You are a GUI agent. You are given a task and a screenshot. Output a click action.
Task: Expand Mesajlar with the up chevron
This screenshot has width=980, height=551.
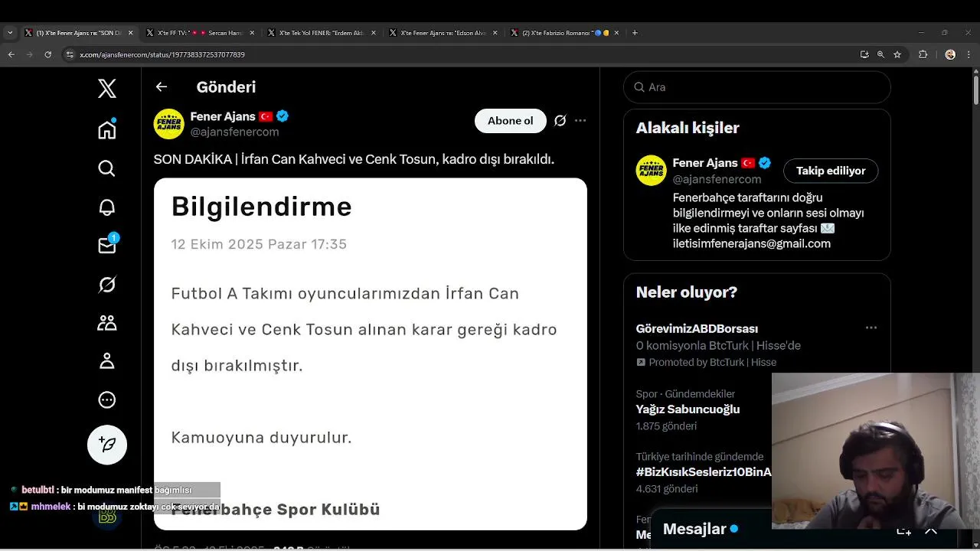click(x=931, y=530)
